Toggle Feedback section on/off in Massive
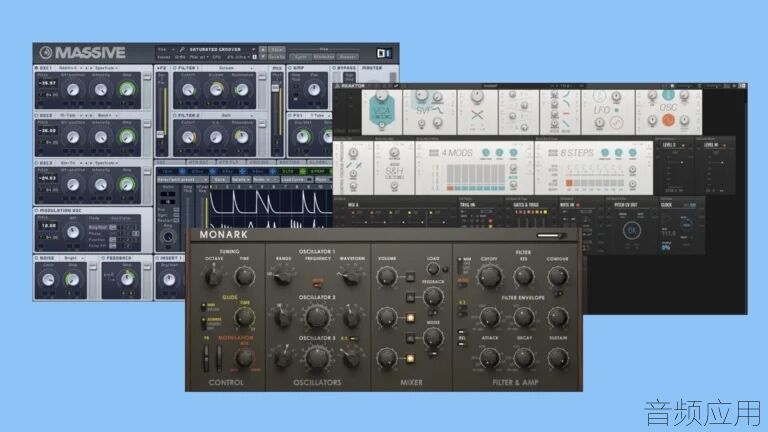768x432 pixels. (x=103, y=258)
